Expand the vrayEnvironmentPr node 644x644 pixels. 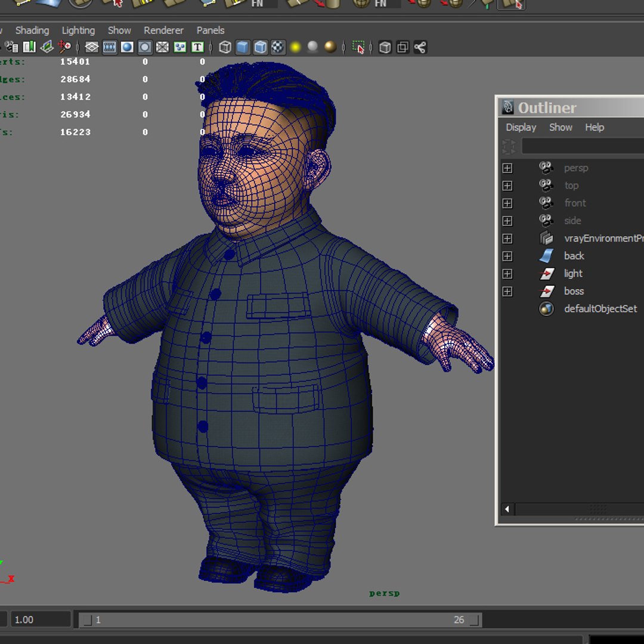(x=507, y=239)
